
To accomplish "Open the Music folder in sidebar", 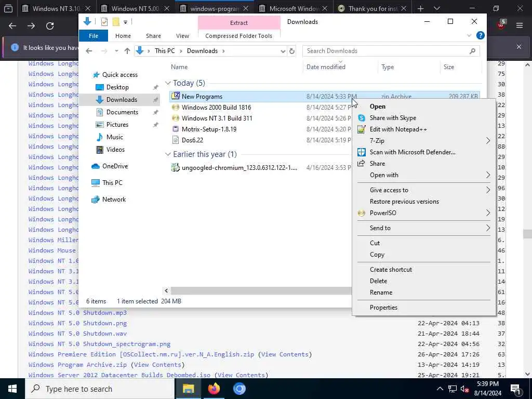I will pyautogui.click(x=114, y=137).
